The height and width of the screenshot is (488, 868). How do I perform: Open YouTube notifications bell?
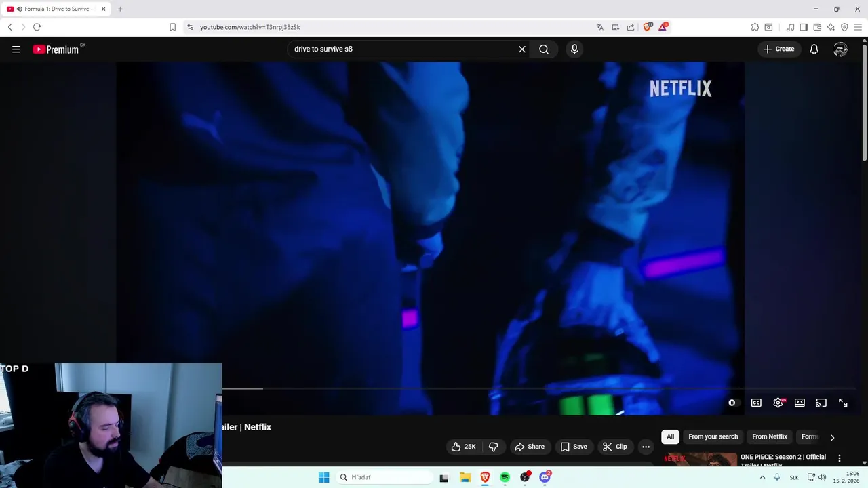(814, 49)
